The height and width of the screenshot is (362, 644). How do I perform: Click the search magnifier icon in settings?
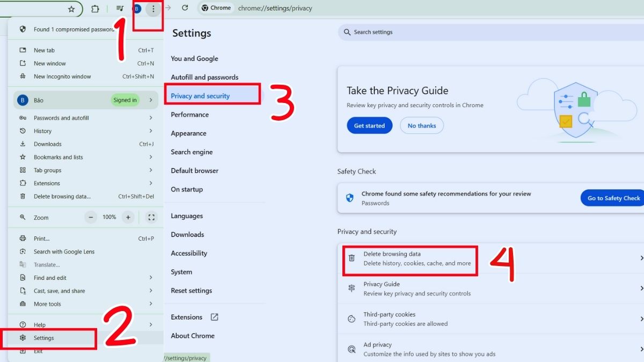click(x=347, y=32)
